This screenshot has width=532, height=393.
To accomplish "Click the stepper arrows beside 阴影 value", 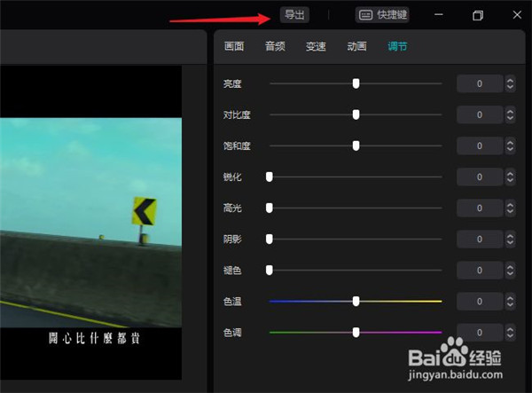I will pos(509,240).
